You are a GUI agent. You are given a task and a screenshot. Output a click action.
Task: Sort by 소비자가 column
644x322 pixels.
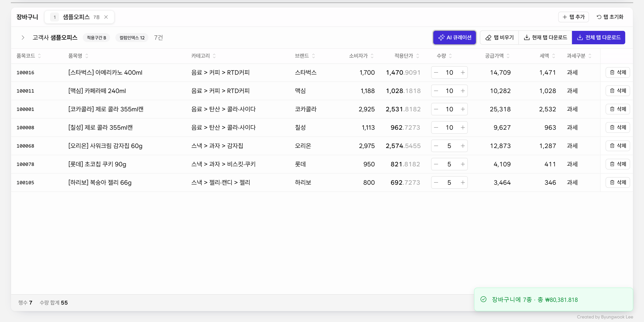361,56
